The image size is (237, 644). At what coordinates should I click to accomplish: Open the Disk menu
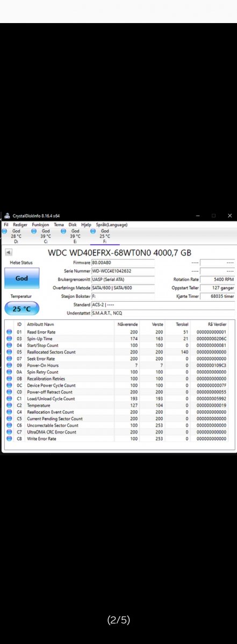[x=73, y=225]
